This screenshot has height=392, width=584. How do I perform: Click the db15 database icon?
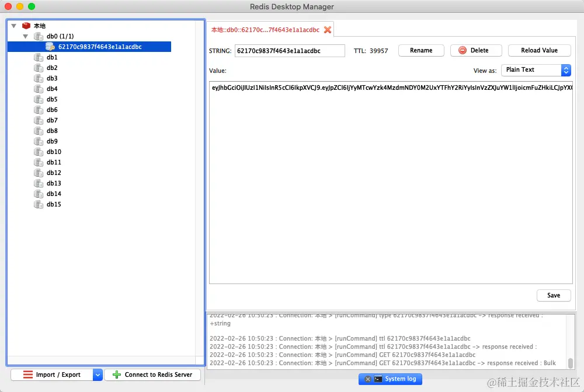point(39,204)
